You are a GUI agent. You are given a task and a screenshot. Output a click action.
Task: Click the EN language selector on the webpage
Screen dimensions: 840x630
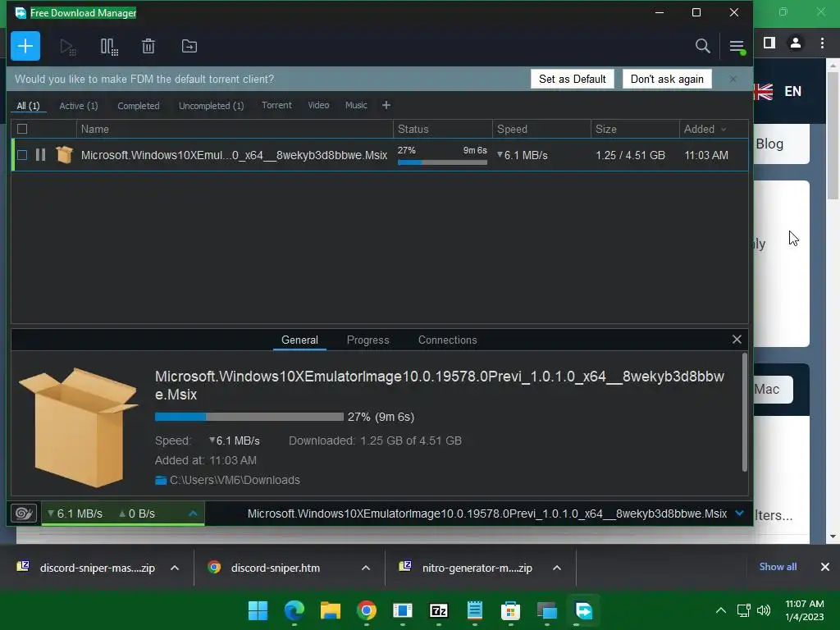(x=793, y=91)
